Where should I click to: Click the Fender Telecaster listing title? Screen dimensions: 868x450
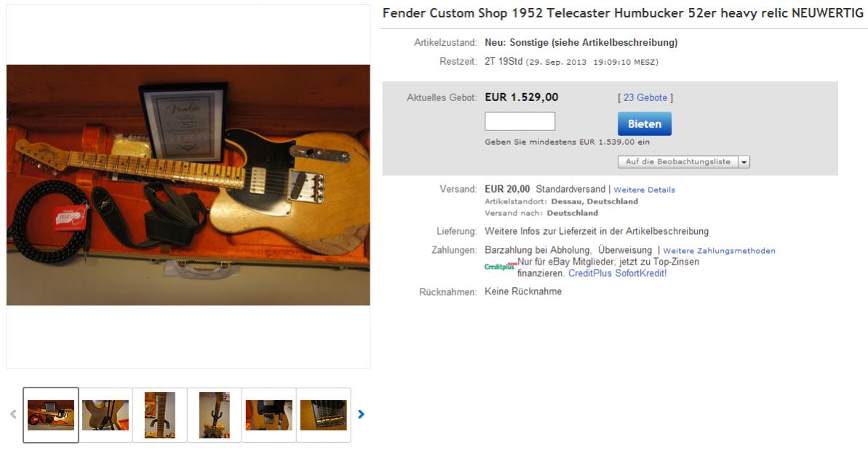pyautogui.click(x=623, y=13)
